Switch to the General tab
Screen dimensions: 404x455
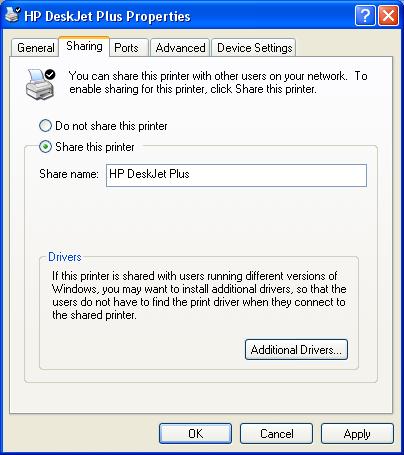pyautogui.click(x=35, y=48)
